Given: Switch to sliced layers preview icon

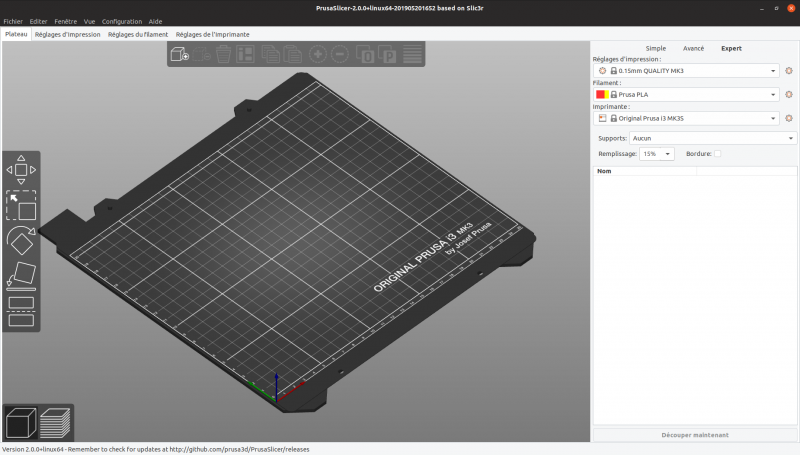Looking at the screenshot, I should pos(55,423).
